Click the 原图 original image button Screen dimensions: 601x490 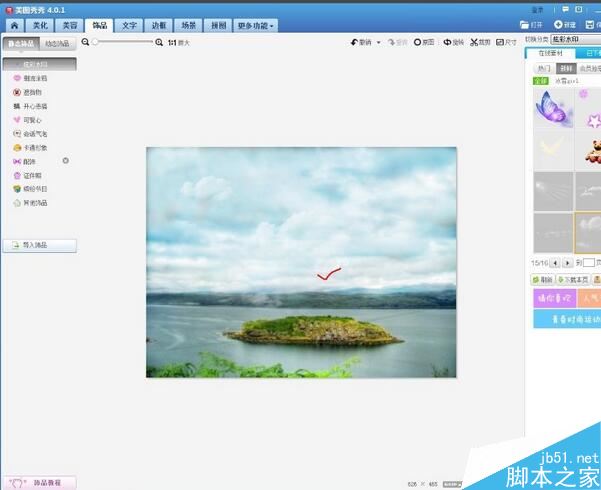tap(424, 42)
